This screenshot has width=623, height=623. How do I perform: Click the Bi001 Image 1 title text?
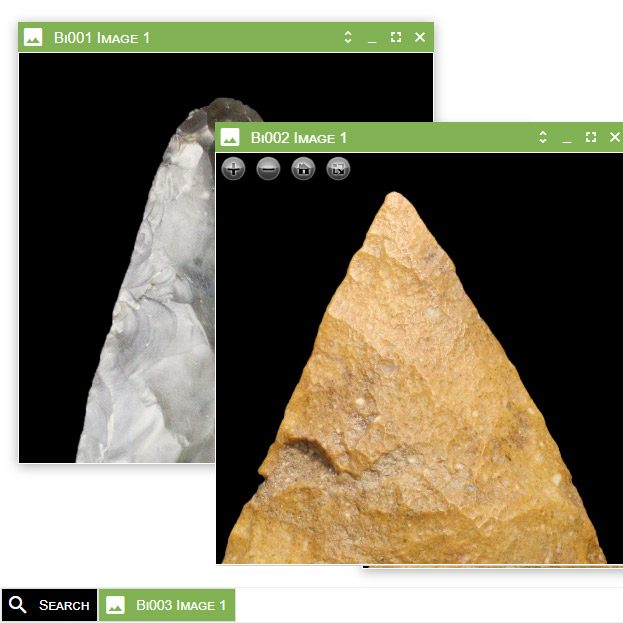point(102,38)
